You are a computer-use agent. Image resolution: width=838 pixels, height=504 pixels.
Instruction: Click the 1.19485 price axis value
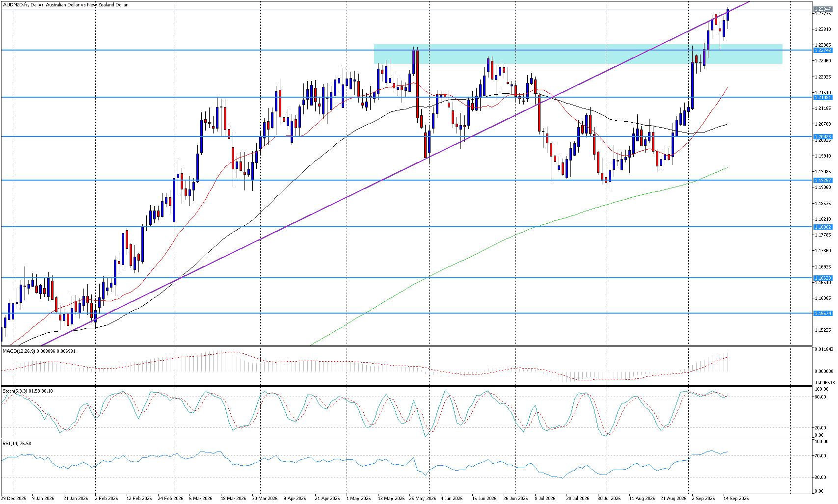pos(823,172)
